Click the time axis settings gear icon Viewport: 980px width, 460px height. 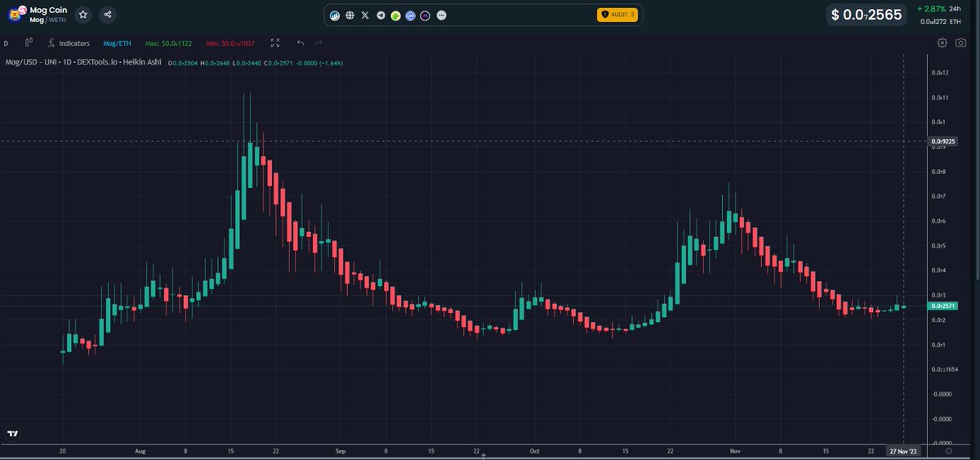pyautogui.click(x=948, y=450)
